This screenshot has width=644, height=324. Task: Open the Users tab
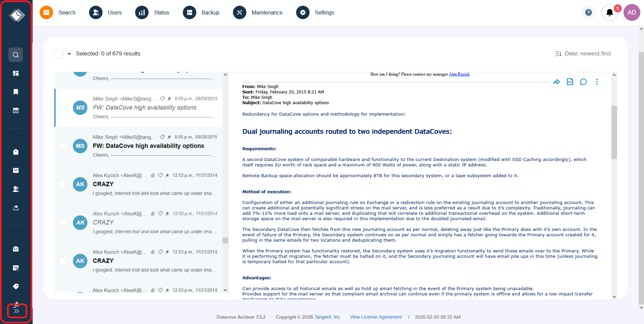(x=105, y=12)
